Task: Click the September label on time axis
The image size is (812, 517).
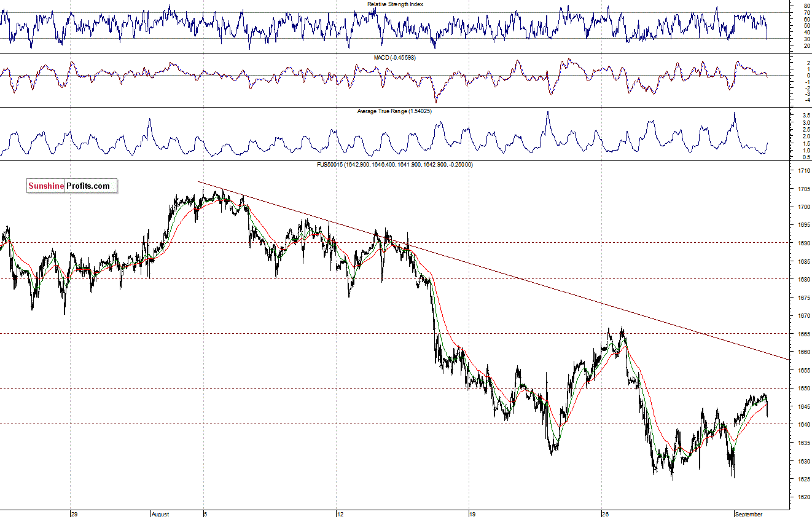Action: (749, 514)
